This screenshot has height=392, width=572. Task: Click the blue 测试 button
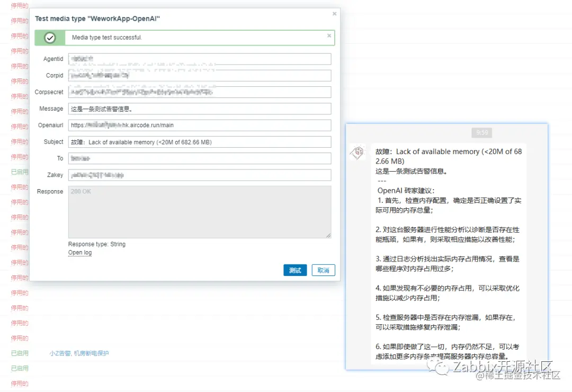pyautogui.click(x=295, y=270)
